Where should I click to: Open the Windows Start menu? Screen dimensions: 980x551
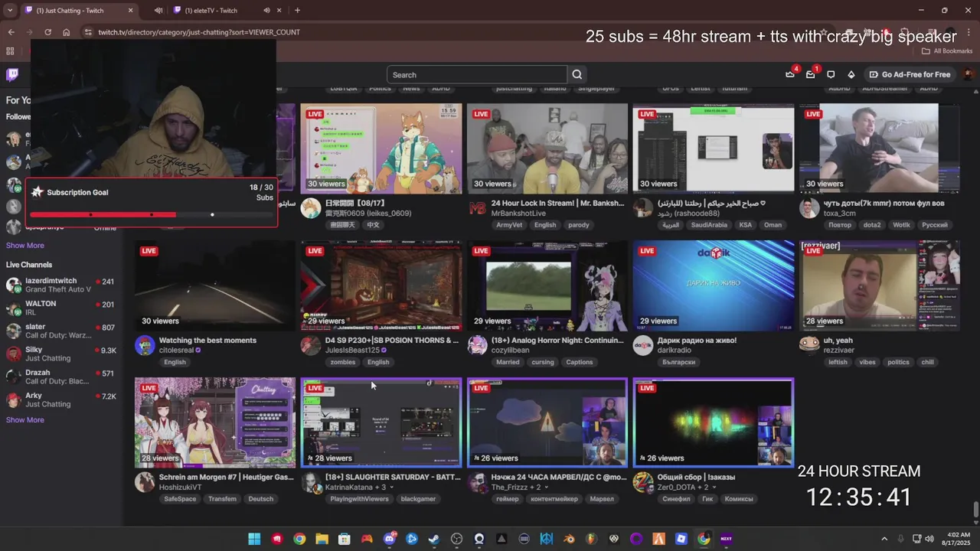tap(254, 539)
